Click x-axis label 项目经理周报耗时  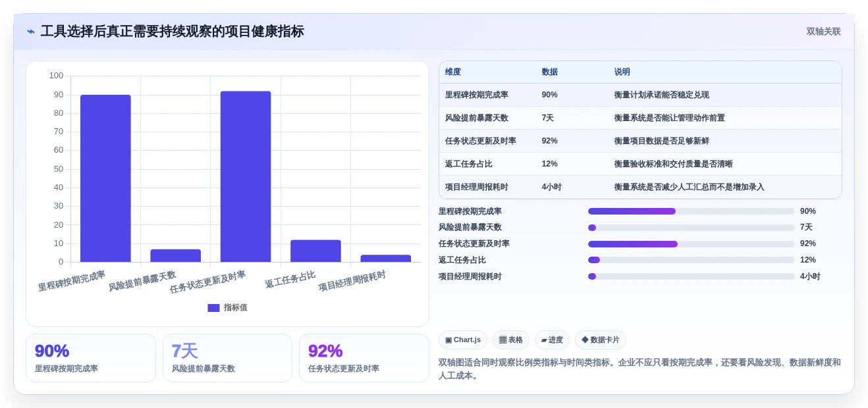352,281
